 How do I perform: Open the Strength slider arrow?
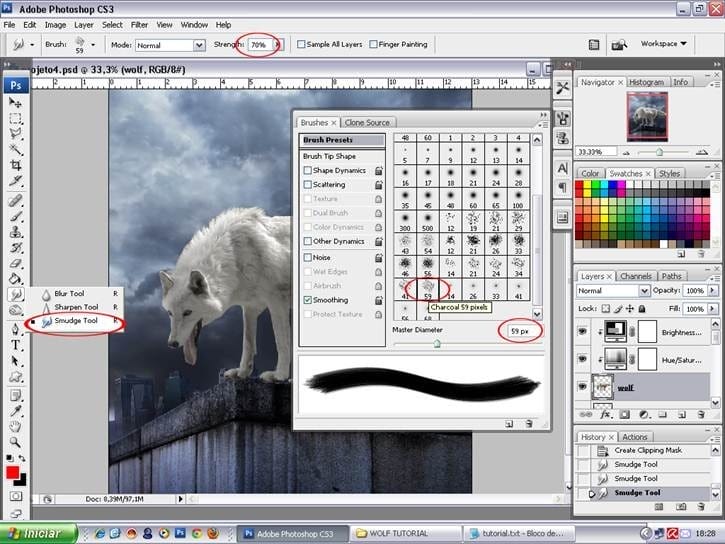click(x=278, y=45)
